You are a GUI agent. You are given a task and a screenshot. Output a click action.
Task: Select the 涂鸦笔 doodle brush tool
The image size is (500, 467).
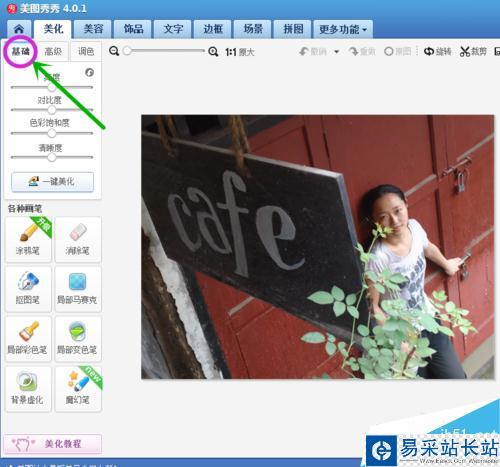click(28, 239)
